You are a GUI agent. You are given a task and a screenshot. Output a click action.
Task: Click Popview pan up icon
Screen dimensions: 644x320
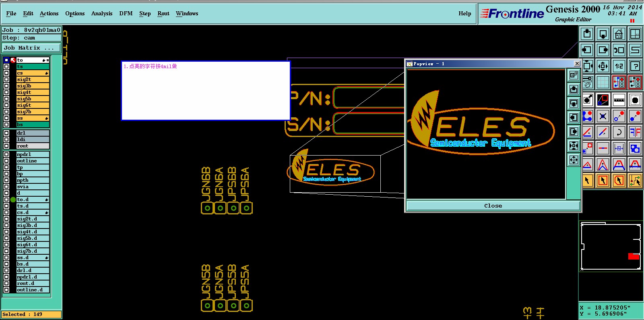click(574, 89)
